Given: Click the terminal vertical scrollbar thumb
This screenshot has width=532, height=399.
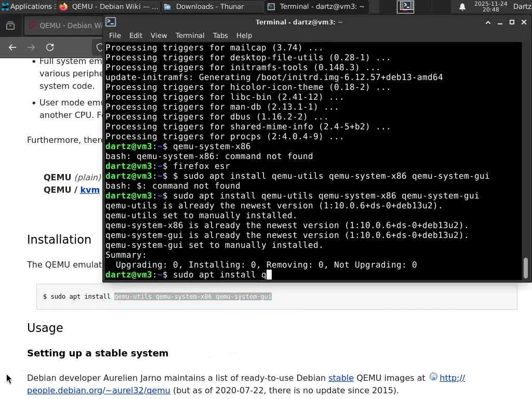Looking at the screenshot, I should click(x=526, y=268).
